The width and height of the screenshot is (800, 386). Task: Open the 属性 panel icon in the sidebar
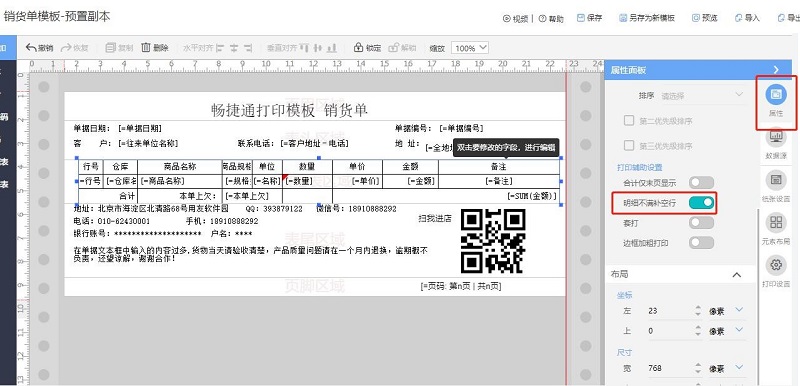[x=776, y=95]
